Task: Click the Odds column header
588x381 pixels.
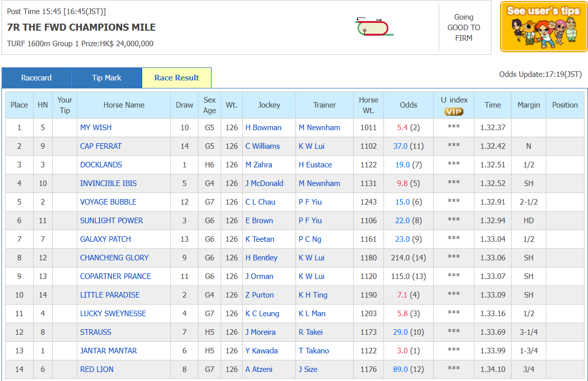Action: point(409,105)
